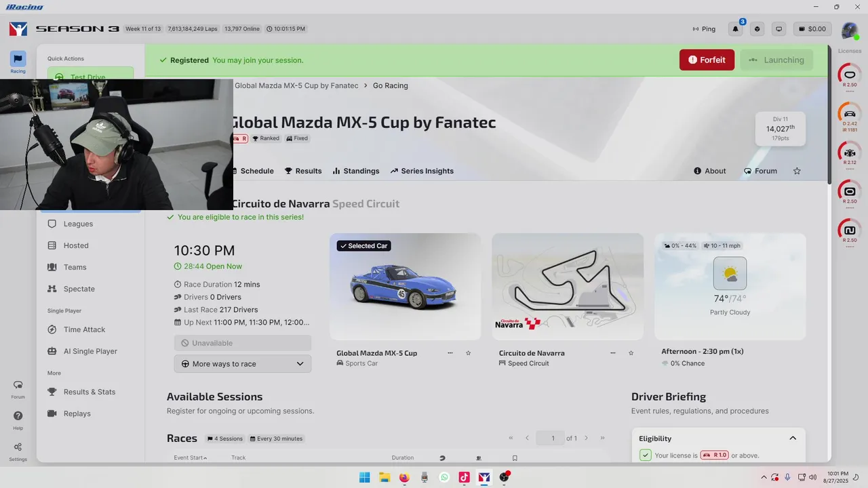The width and height of the screenshot is (868, 488).
Task: Open the About link
Action: 710,171
